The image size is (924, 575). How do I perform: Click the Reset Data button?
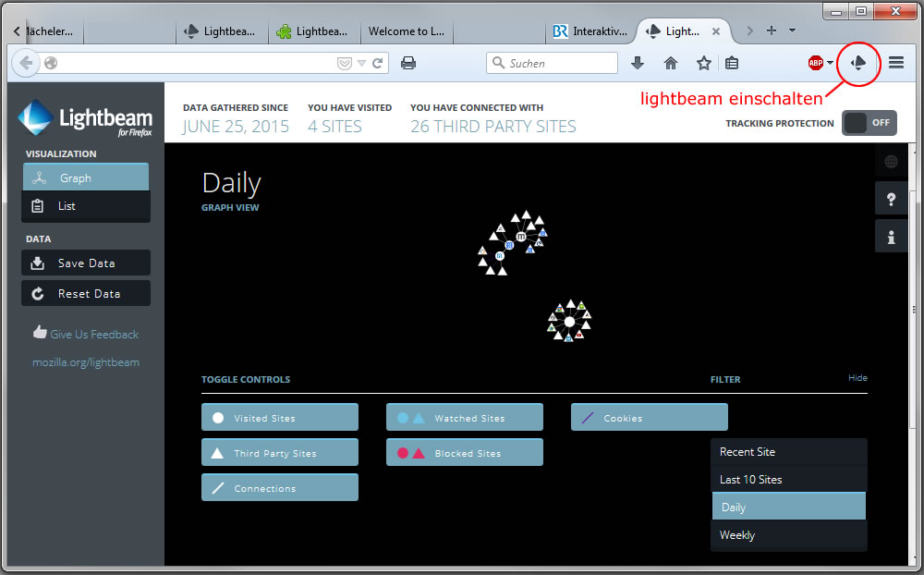85,294
